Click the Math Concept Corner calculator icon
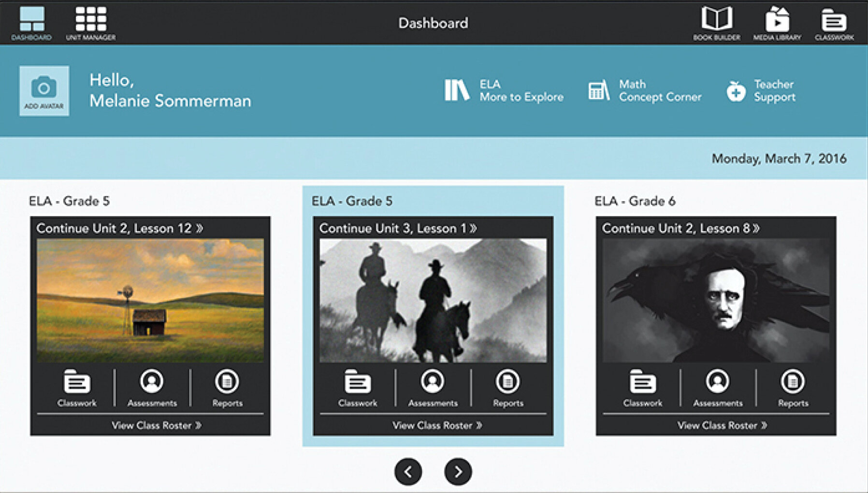The height and width of the screenshot is (493, 868). (x=599, y=90)
